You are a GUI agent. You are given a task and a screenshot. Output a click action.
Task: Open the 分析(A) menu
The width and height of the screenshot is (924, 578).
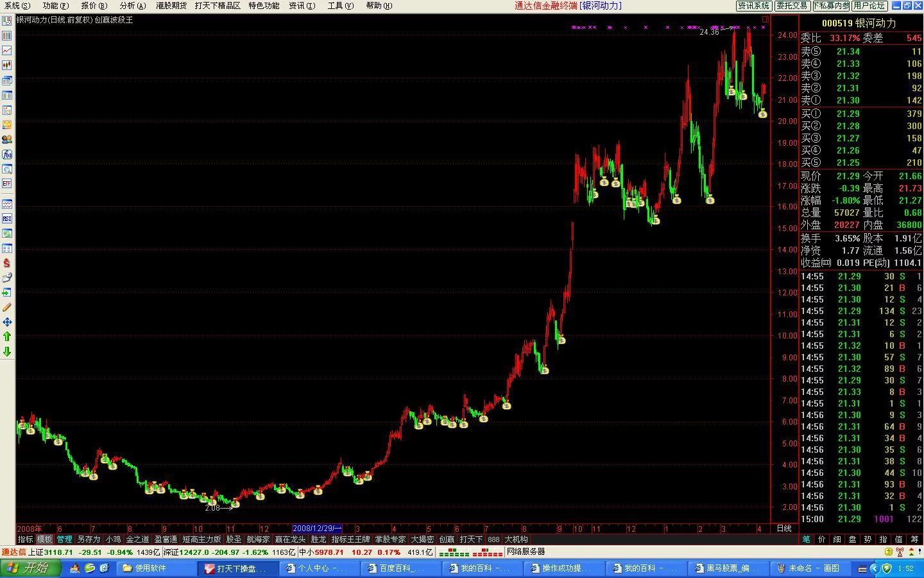133,6
